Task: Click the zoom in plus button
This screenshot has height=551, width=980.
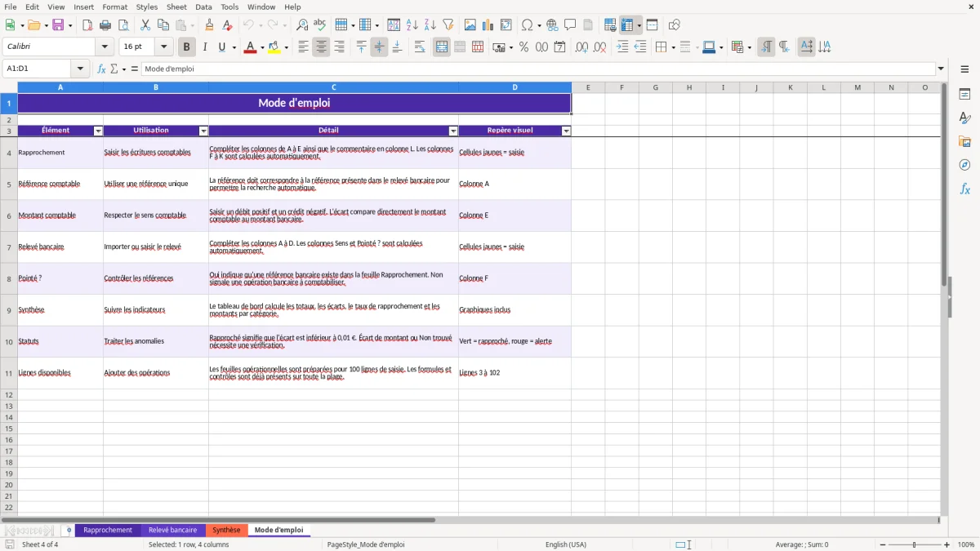Action: click(x=947, y=544)
